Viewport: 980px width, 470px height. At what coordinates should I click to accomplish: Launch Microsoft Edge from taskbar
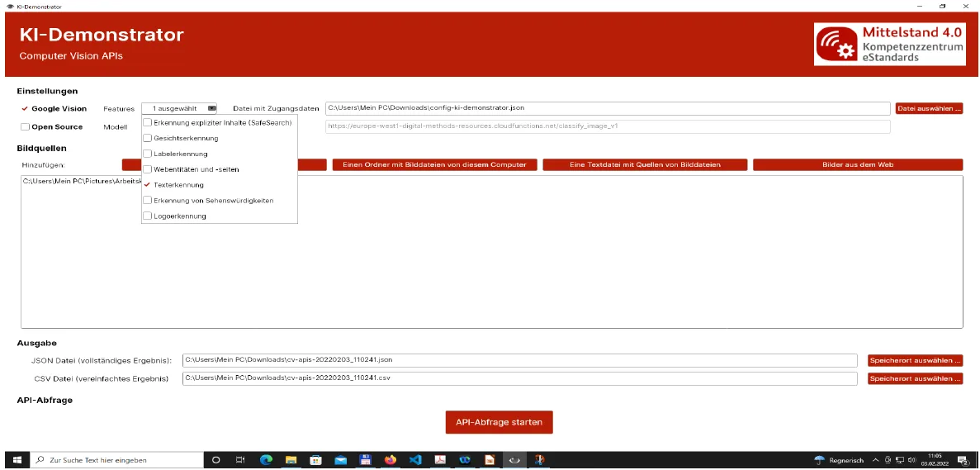[266, 460]
